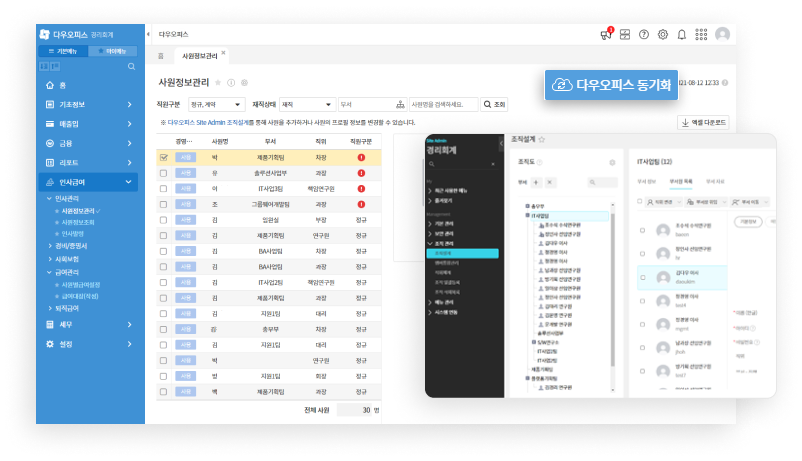Viewport: 802px width, 461px height.
Task: Click the add department plus icon in Site Admin
Action: coord(536,182)
